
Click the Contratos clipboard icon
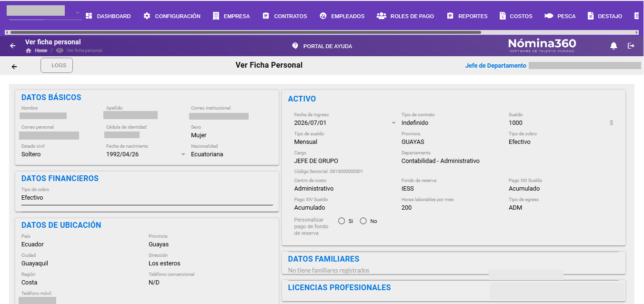click(x=266, y=16)
